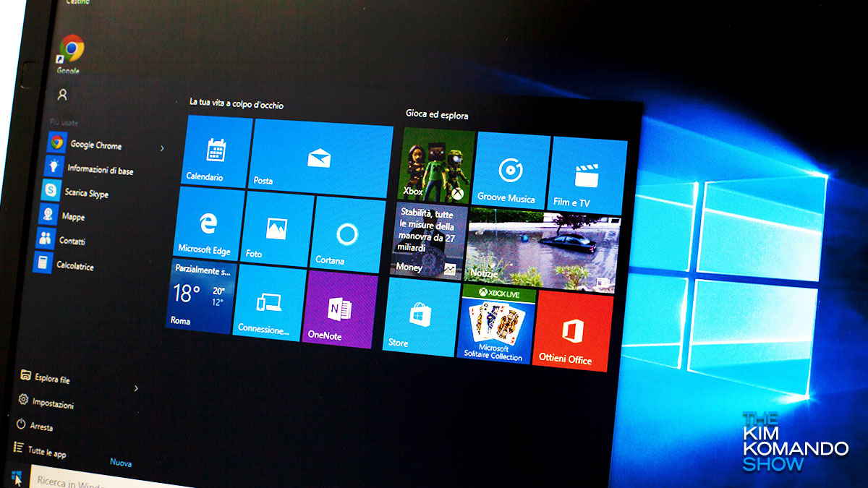Open Informazioni di base app
Image resolution: width=868 pixels, height=488 pixels.
90,168
